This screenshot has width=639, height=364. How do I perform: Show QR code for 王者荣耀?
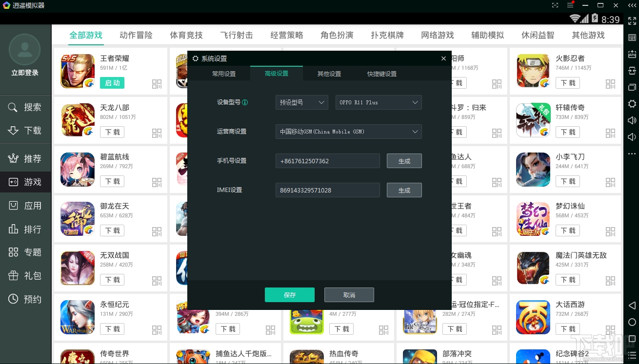pyautogui.click(x=157, y=84)
